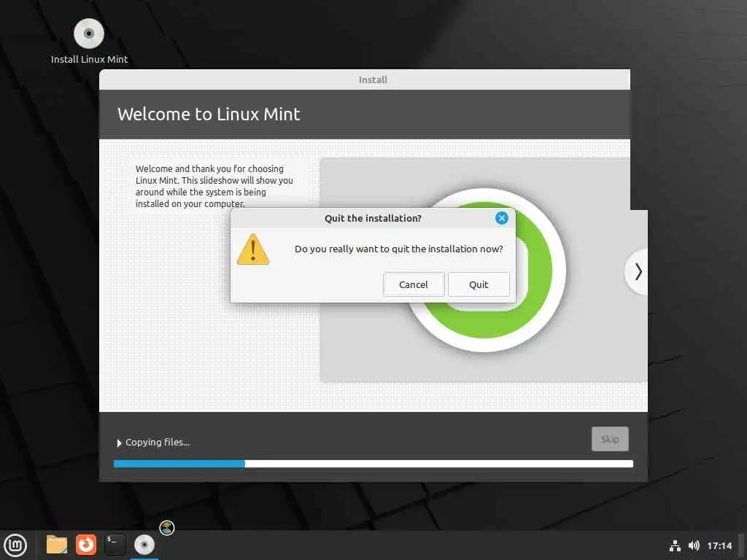
Task: Click the welcome slideshow paragraph text
Action: tap(214, 186)
